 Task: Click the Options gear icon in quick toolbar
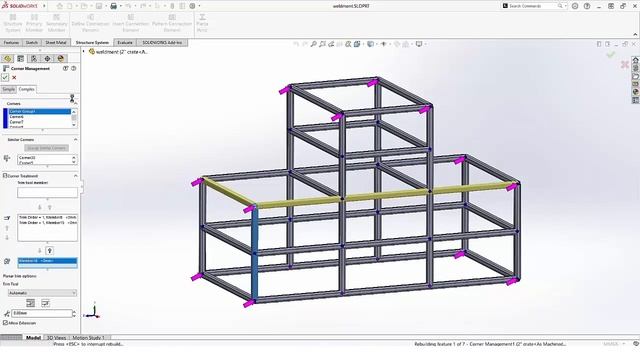[x=192, y=6]
